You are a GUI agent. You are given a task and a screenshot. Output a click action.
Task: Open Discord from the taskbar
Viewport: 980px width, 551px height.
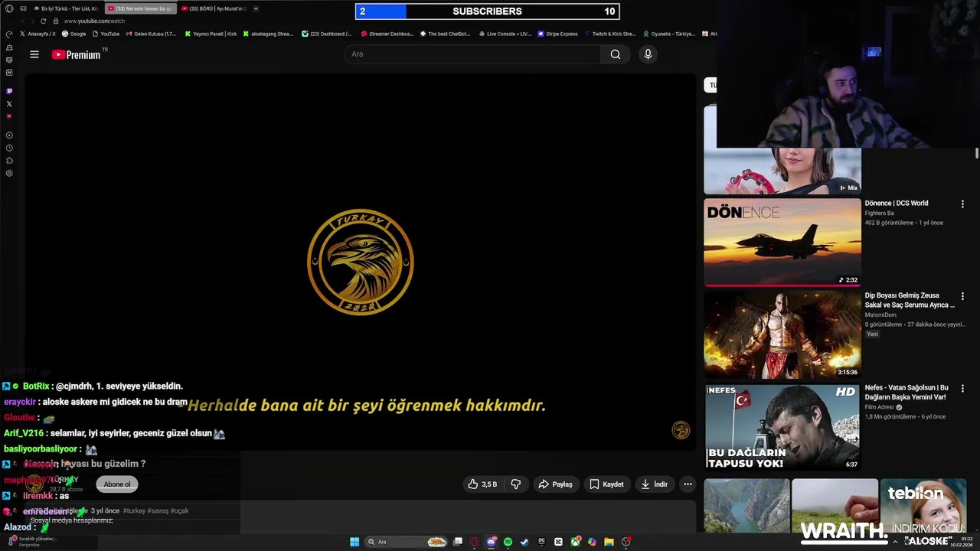(491, 542)
